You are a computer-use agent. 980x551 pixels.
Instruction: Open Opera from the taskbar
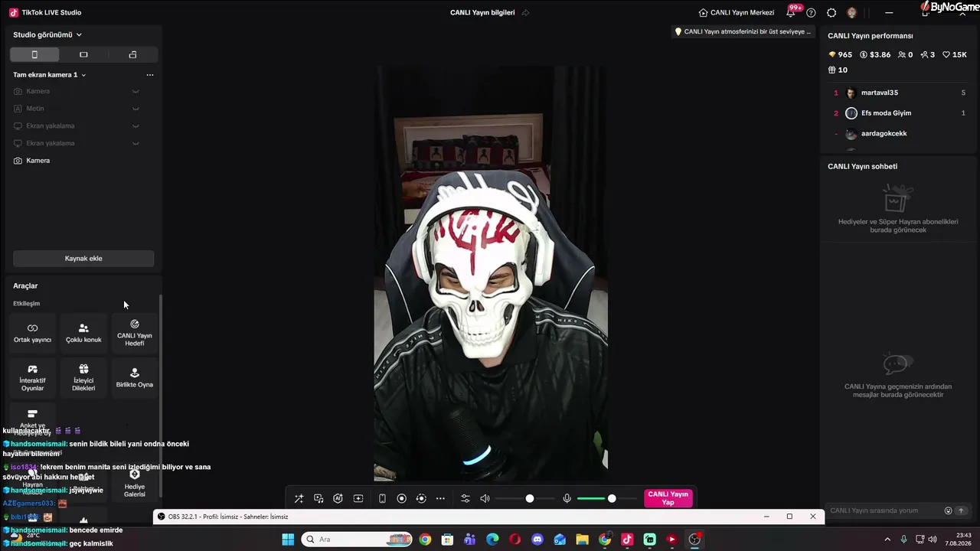pyautogui.click(x=515, y=540)
